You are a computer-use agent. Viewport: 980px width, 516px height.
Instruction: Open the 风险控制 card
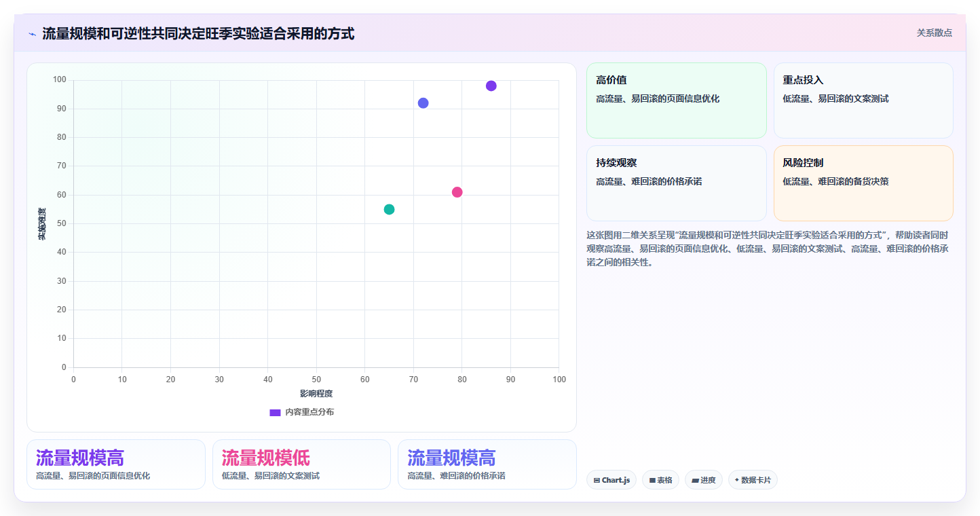click(x=863, y=183)
